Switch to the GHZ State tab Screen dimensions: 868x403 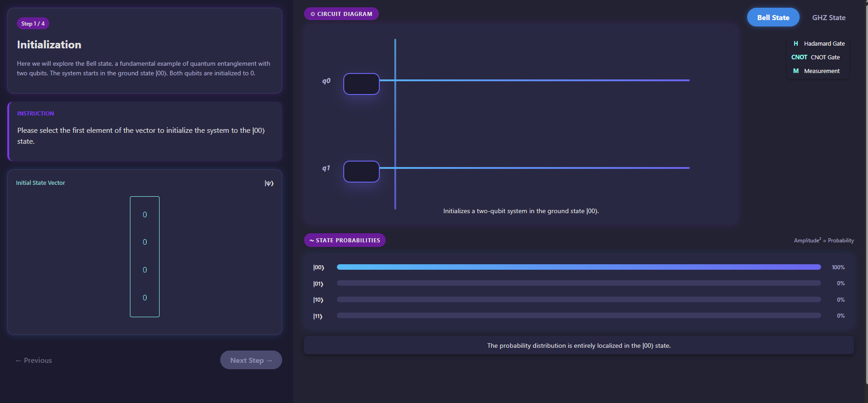[x=828, y=17]
